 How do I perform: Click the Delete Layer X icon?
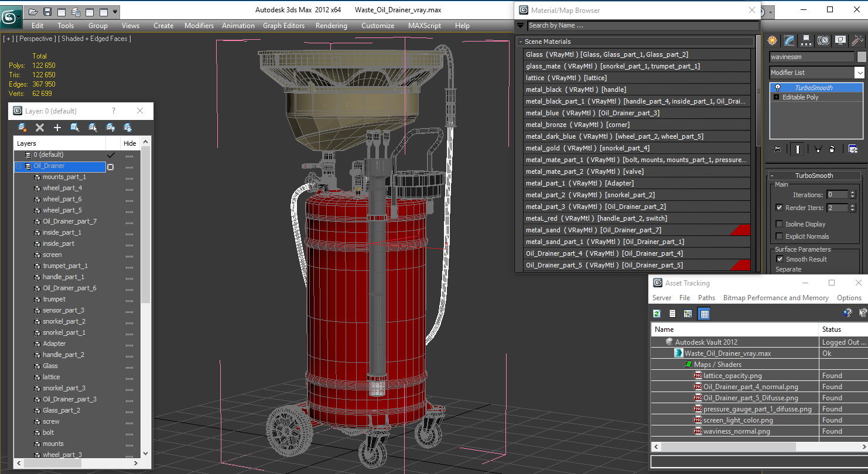coord(40,127)
